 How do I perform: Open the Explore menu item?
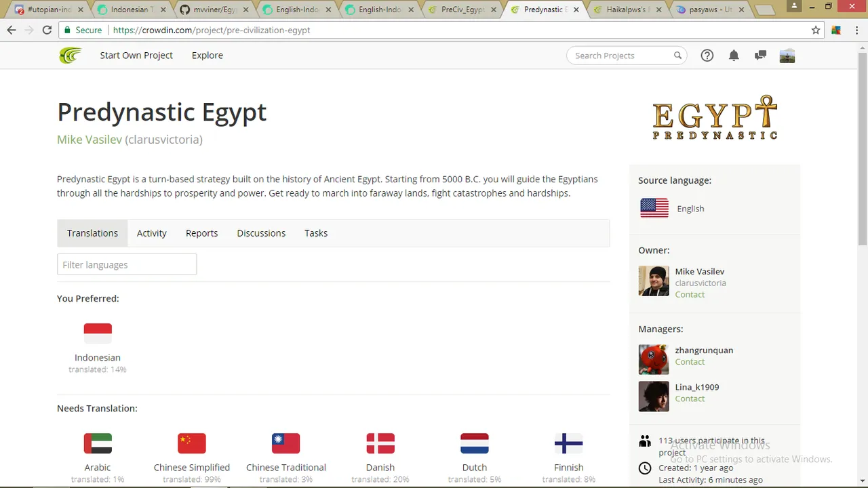(208, 56)
